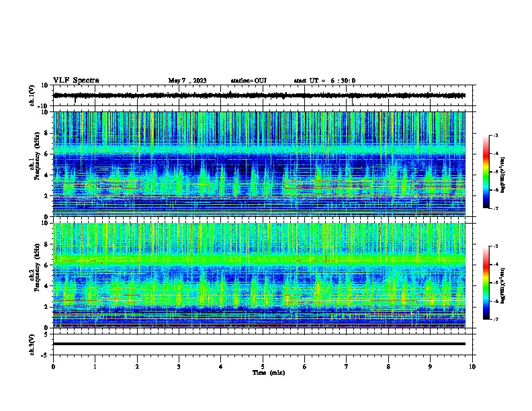Click the ch.2 color scale bar

click(486, 283)
